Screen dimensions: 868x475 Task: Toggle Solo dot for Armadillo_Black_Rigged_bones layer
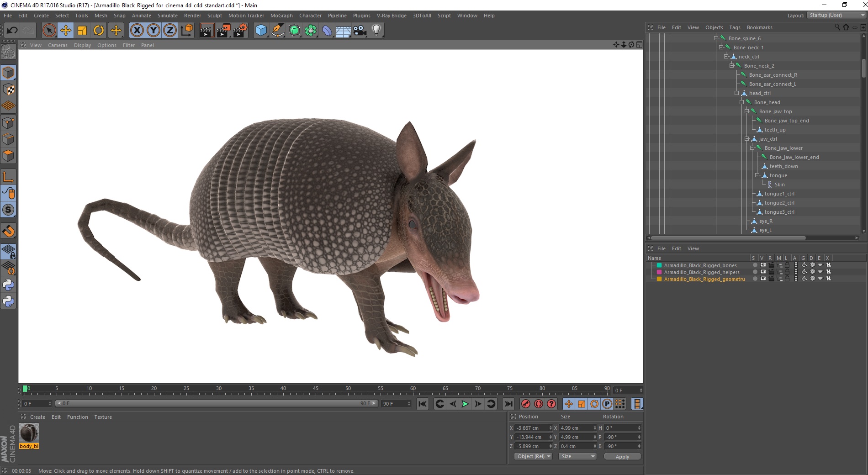pos(755,265)
